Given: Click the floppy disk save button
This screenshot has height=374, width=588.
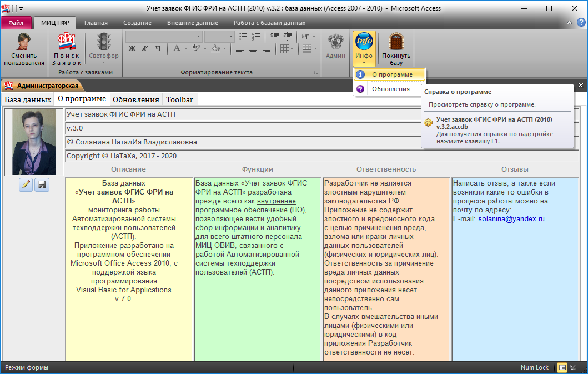Looking at the screenshot, I should [x=42, y=185].
